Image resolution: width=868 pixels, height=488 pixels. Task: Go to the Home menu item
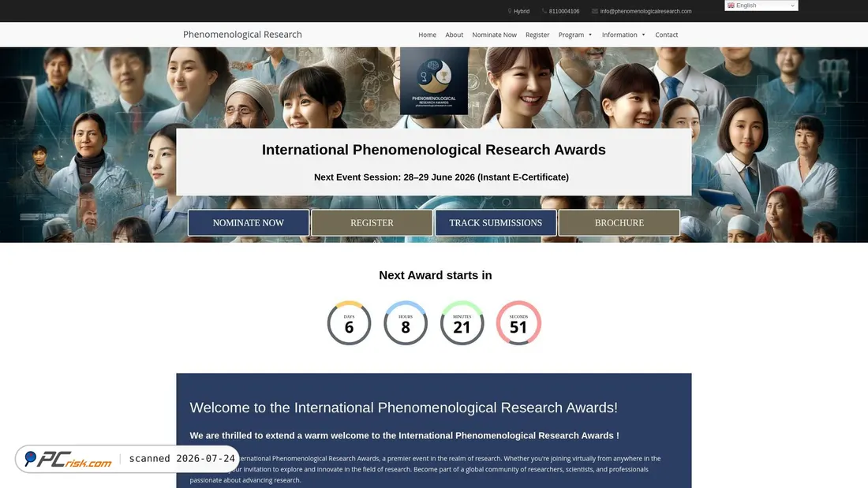(427, 35)
